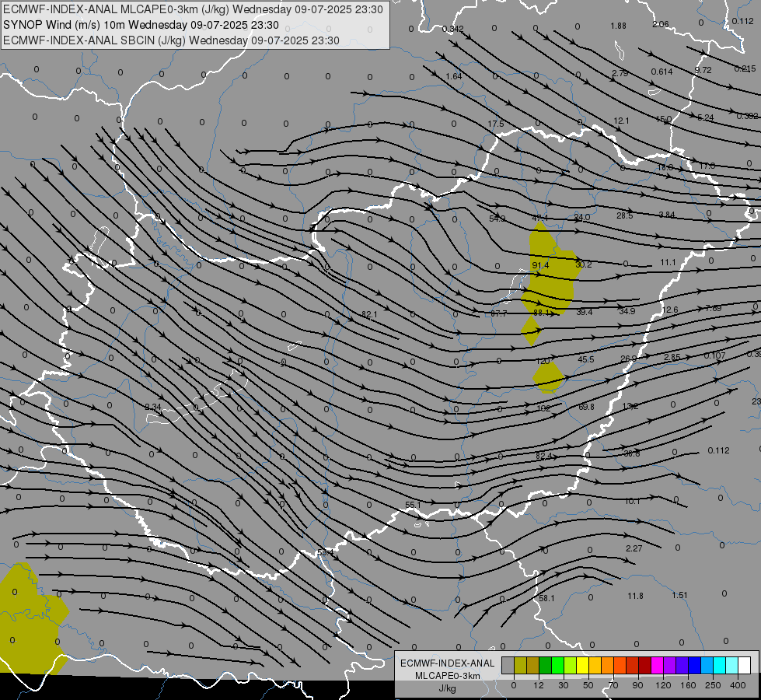Click the legend scale label 12
Screen dimensions: 761x700
(538, 685)
